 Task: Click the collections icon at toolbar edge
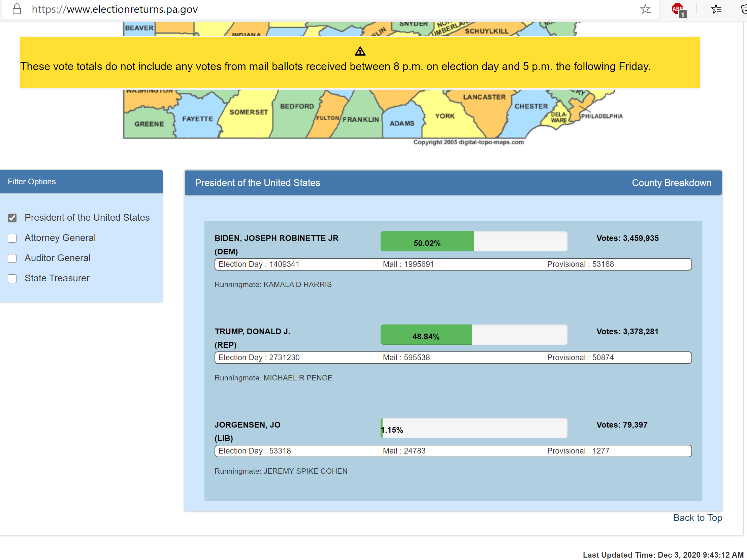pyautogui.click(x=743, y=9)
